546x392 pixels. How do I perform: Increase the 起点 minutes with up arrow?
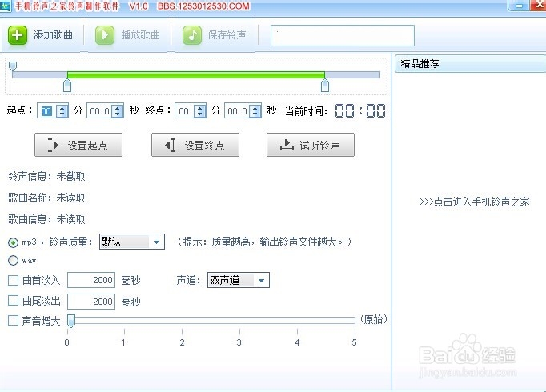click(62, 108)
